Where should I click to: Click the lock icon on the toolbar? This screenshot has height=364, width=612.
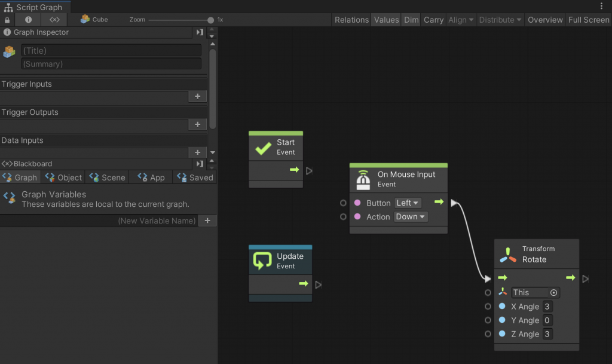point(6,19)
